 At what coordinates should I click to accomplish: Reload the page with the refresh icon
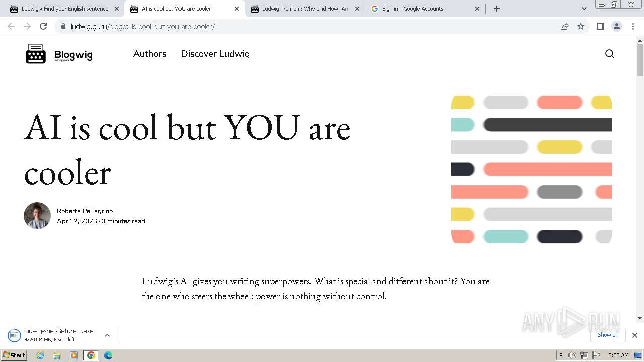(x=43, y=26)
